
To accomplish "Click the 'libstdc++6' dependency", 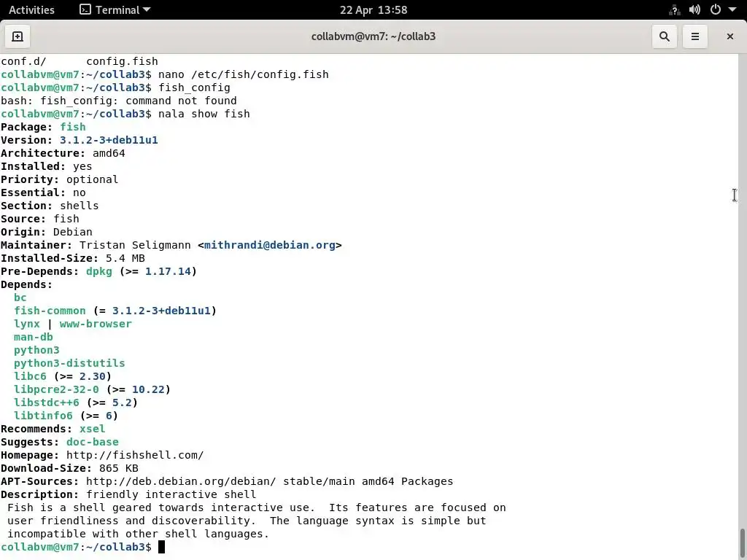I will tap(47, 402).
